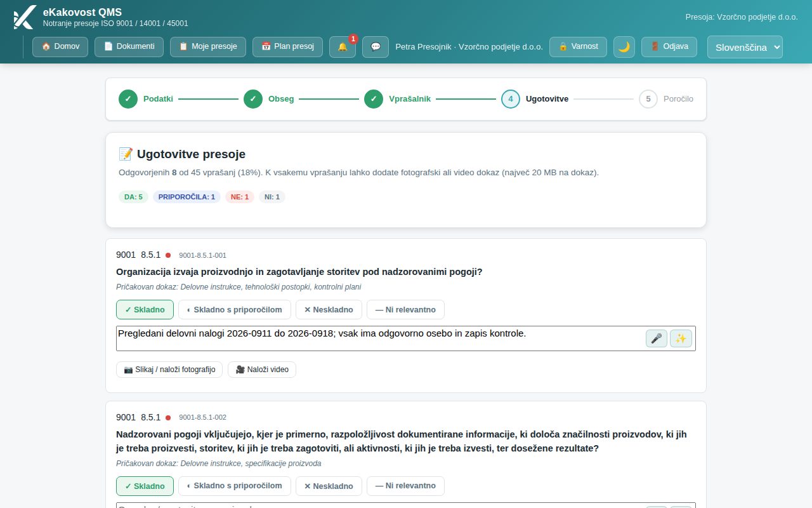Click Slikaj / naloži fotografijo button

[x=169, y=370]
